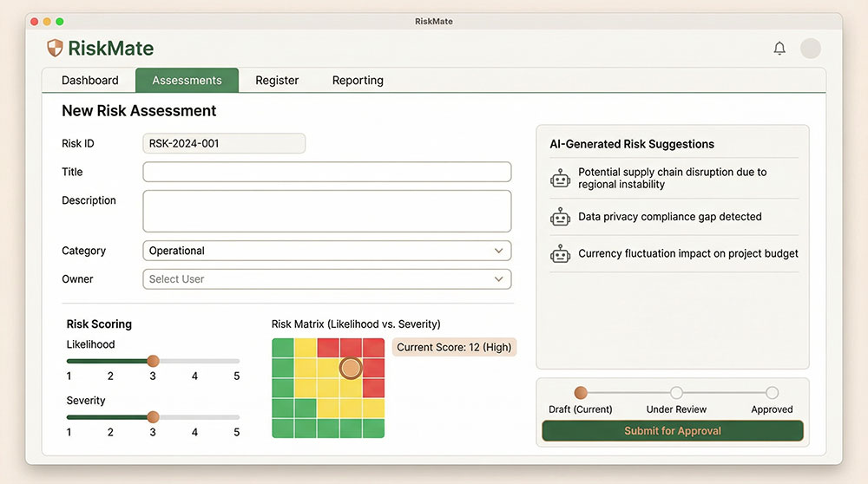Screen dimensions: 868x484
Task: Minimize the RiskMate window
Action: [47, 22]
